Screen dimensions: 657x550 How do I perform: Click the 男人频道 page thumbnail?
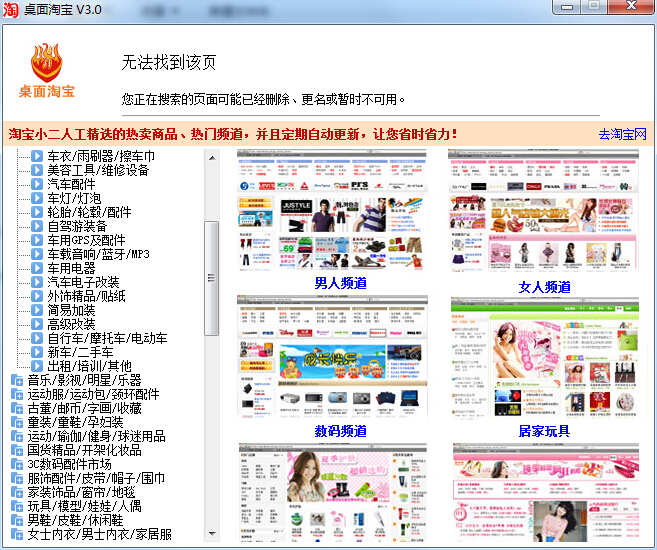pos(332,210)
